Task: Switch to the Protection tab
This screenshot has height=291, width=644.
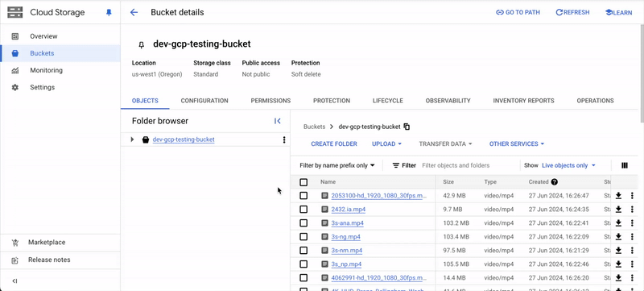Action: tap(332, 101)
